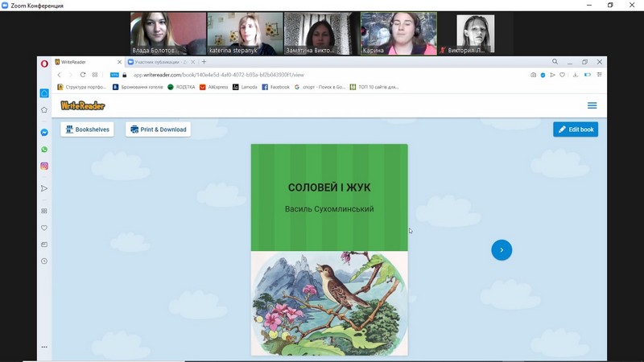Send page to My Flow from toolbar
The height and width of the screenshot is (362, 644).
553,75
